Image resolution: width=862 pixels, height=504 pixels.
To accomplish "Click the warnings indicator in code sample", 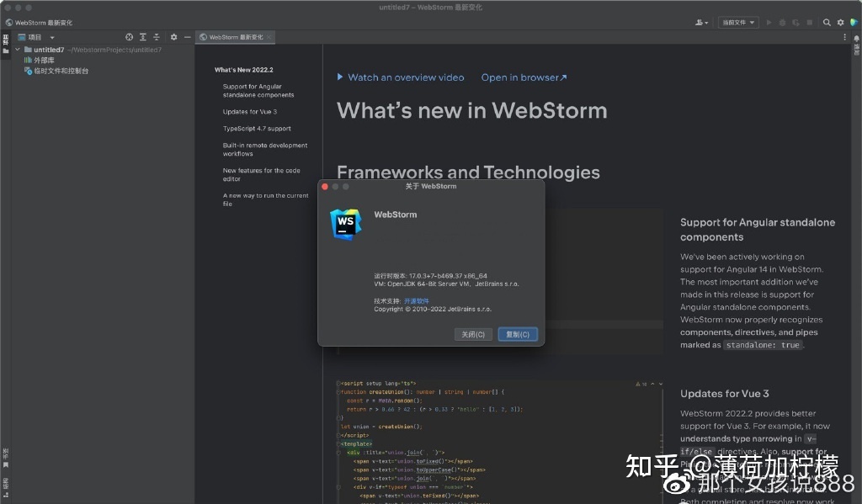I will click(x=641, y=385).
